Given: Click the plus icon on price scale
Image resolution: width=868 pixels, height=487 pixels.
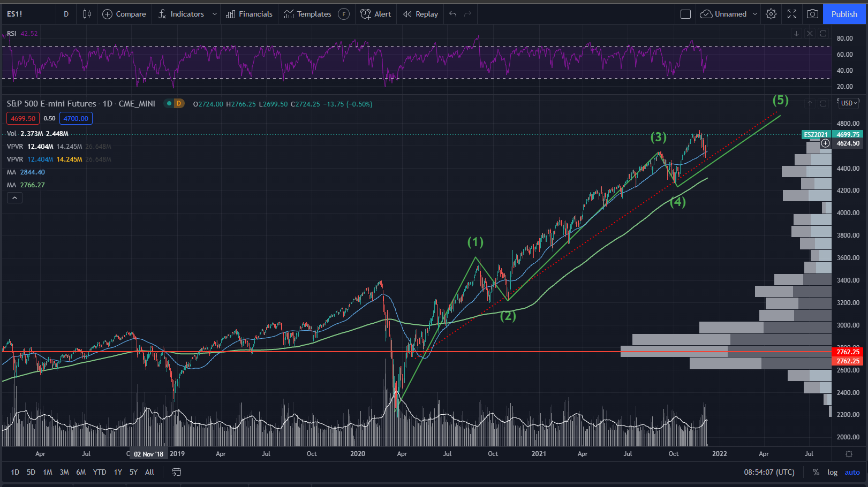Looking at the screenshot, I should (826, 143).
